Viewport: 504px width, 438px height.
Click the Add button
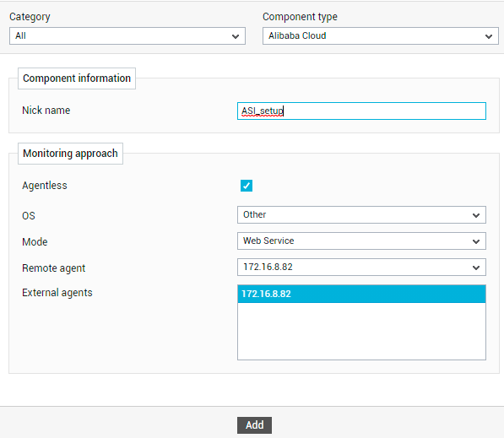255,425
